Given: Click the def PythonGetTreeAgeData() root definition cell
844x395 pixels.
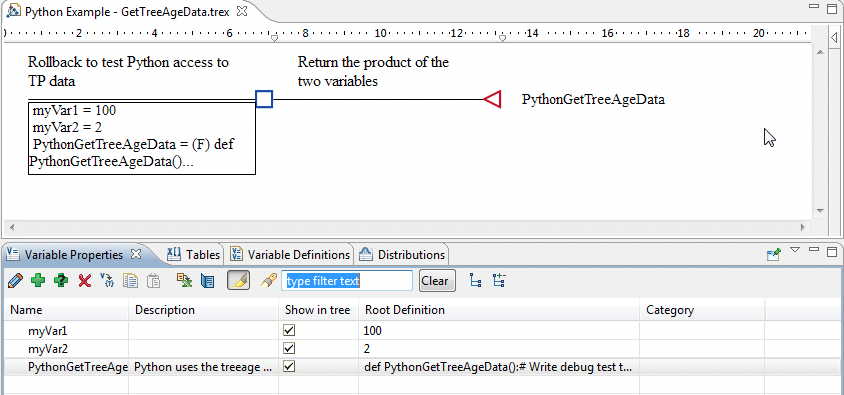Looking at the screenshot, I should tap(498, 367).
